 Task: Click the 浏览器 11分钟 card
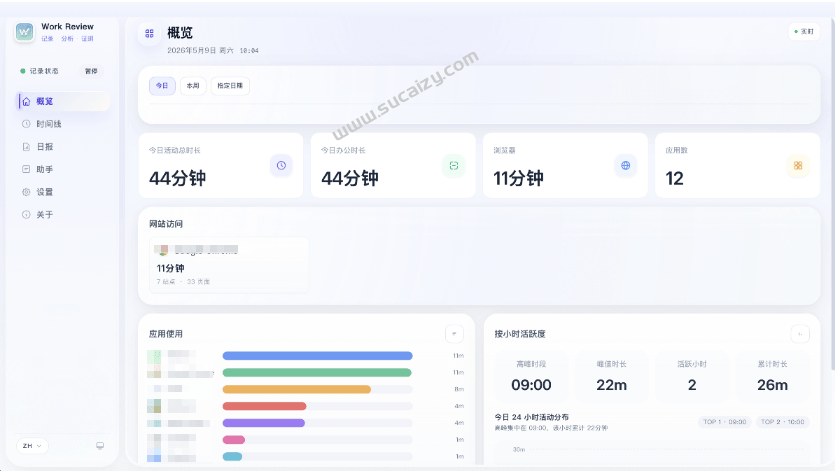(x=565, y=166)
